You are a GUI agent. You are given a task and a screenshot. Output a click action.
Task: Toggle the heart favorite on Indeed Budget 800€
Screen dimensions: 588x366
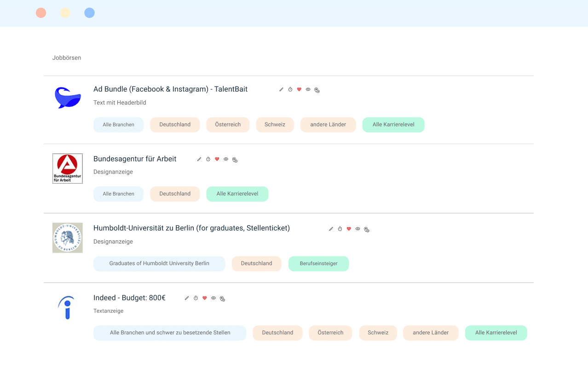(205, 298)
